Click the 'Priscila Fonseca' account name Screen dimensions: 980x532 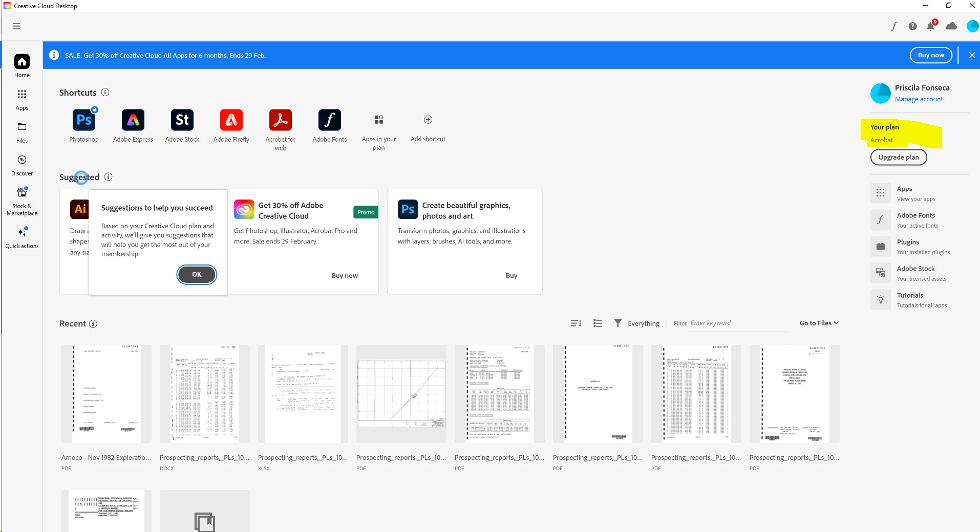[x=922, y=87]
